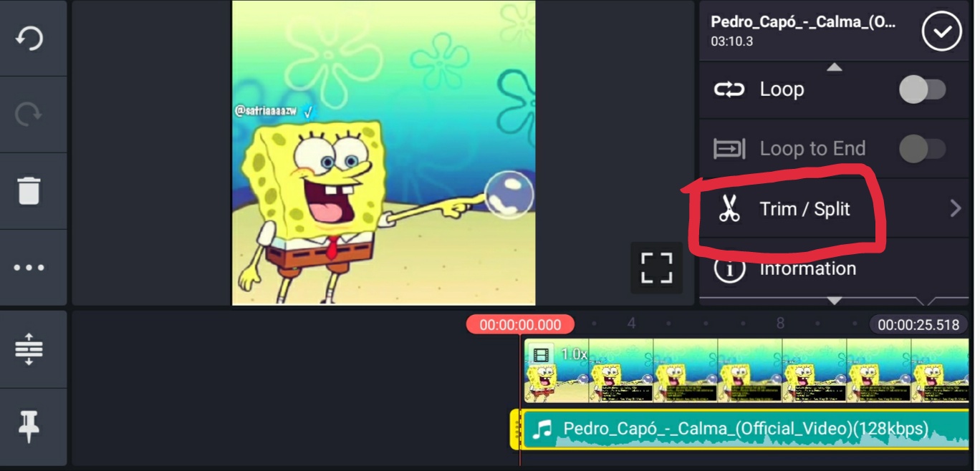Viewport: 980px width, 471px height.
Task: Click the undo arrow icon
Action: [29, 38]
